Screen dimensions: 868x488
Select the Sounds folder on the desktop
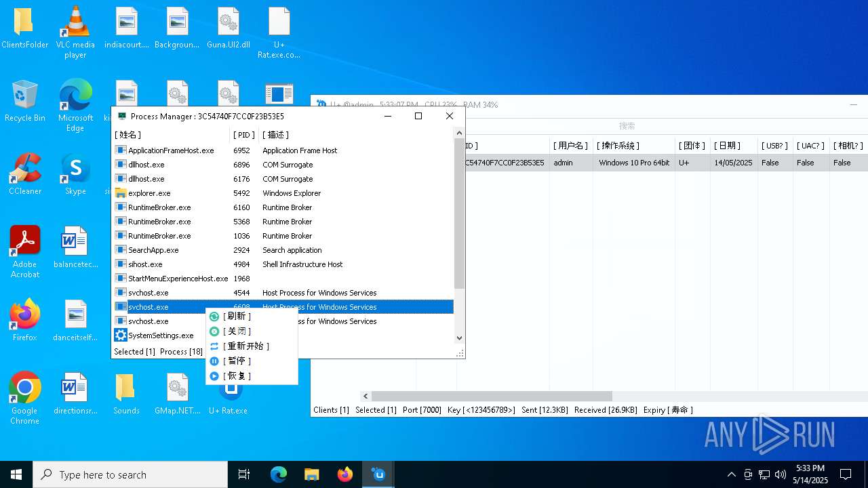(126, 394)
